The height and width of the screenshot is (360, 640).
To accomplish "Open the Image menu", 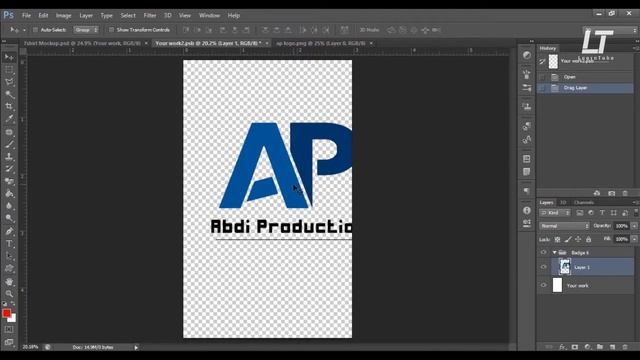I will [63, 16].
